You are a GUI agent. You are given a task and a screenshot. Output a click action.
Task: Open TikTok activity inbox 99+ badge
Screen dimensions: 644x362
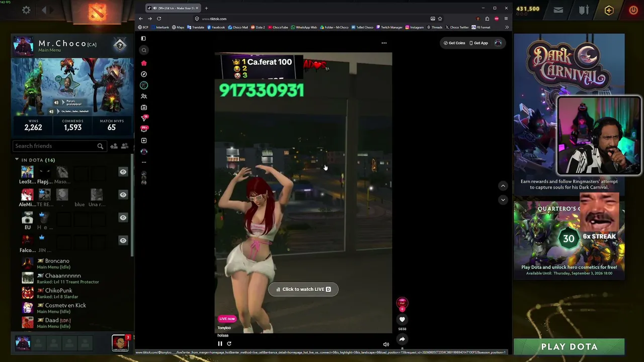click(144, 129)
